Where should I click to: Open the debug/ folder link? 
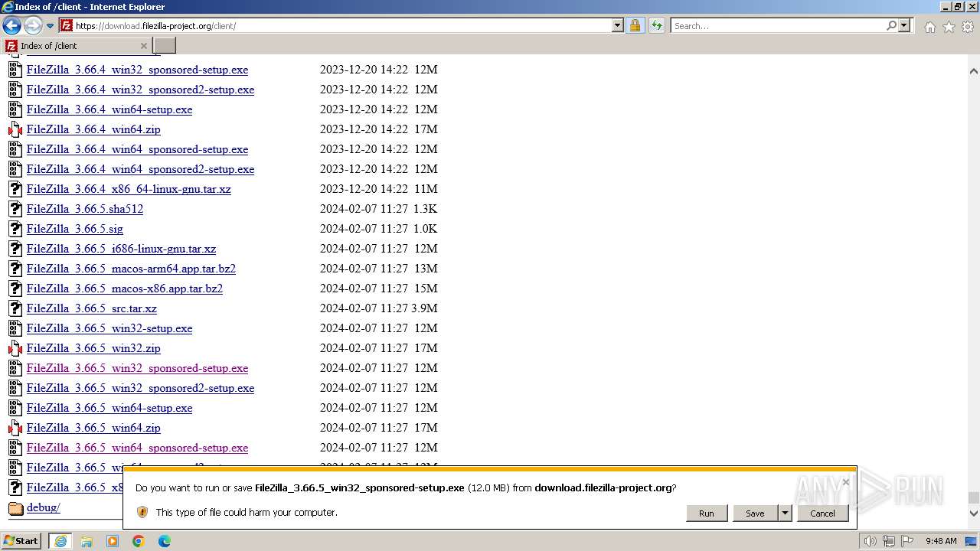(x=43, y=507)
